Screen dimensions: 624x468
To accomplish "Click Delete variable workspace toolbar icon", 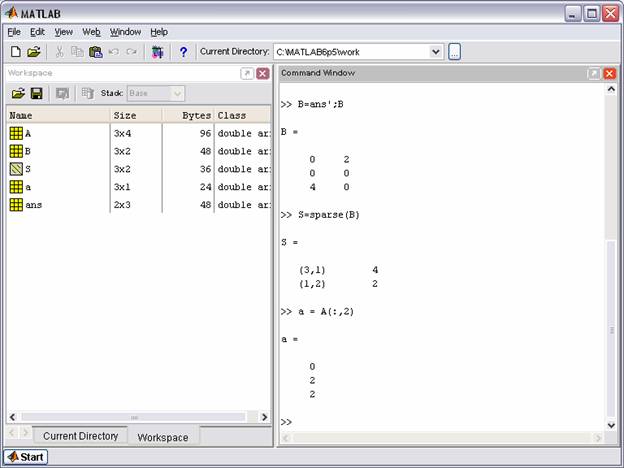I will click(x=88, y=94).
